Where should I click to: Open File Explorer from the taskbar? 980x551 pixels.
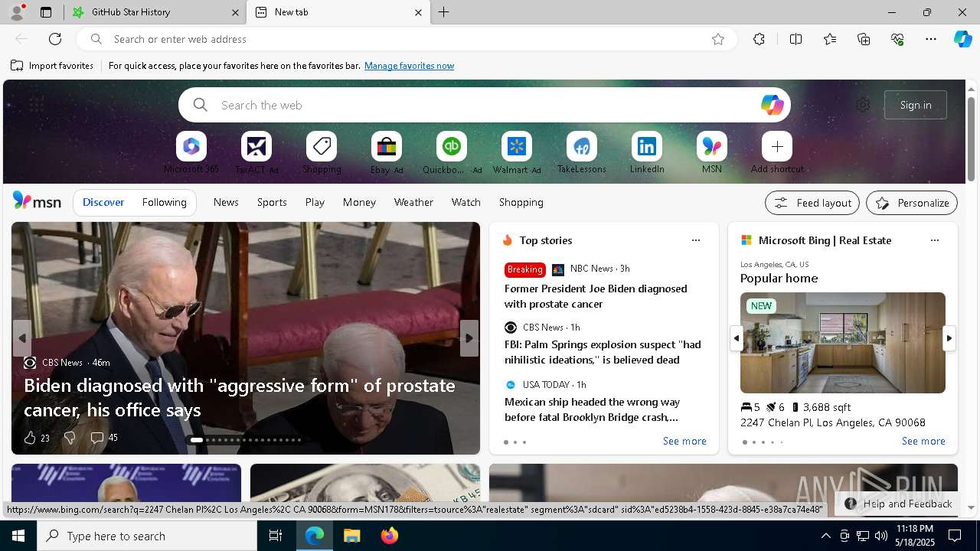pos(351,536)
